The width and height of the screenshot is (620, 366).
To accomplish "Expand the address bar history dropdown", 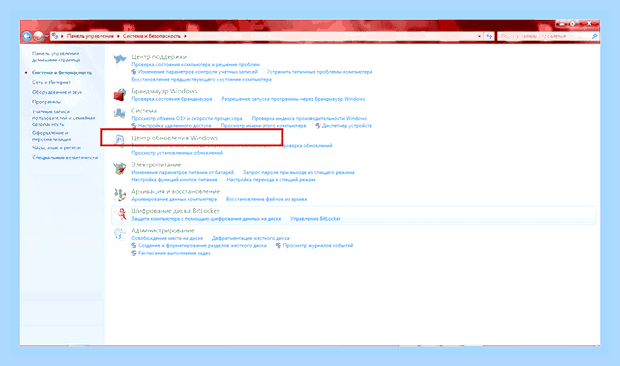I will (479, 36).
